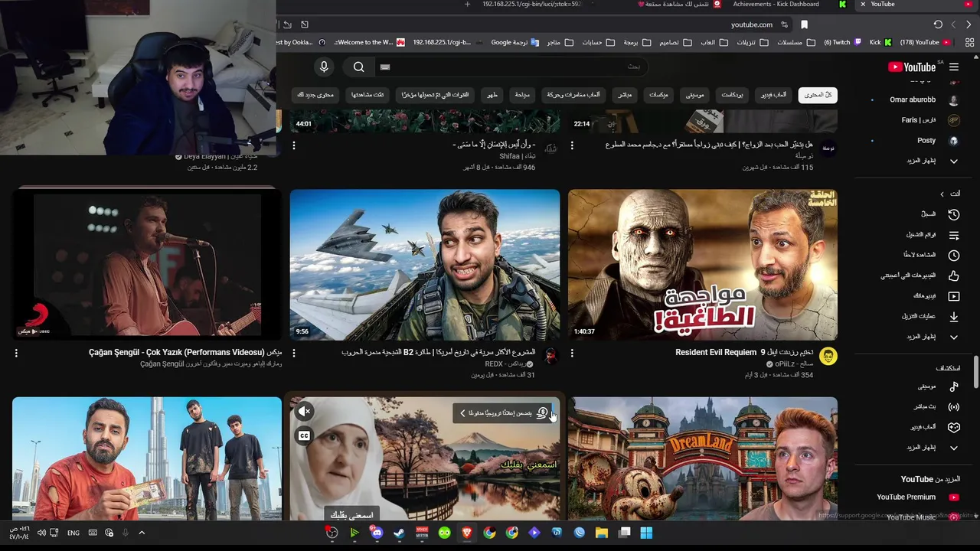Select the Music filter chip
980x551 pixels.
694,95
